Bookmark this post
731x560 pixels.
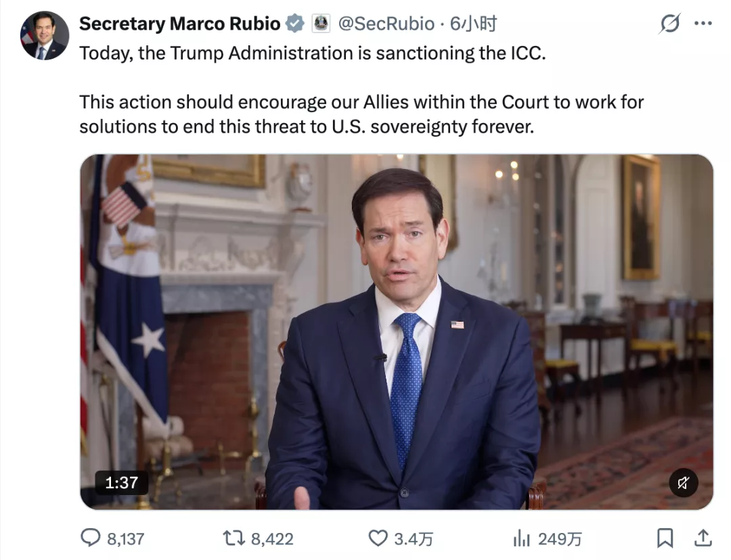pyautogui.click(x=665, y=538)
